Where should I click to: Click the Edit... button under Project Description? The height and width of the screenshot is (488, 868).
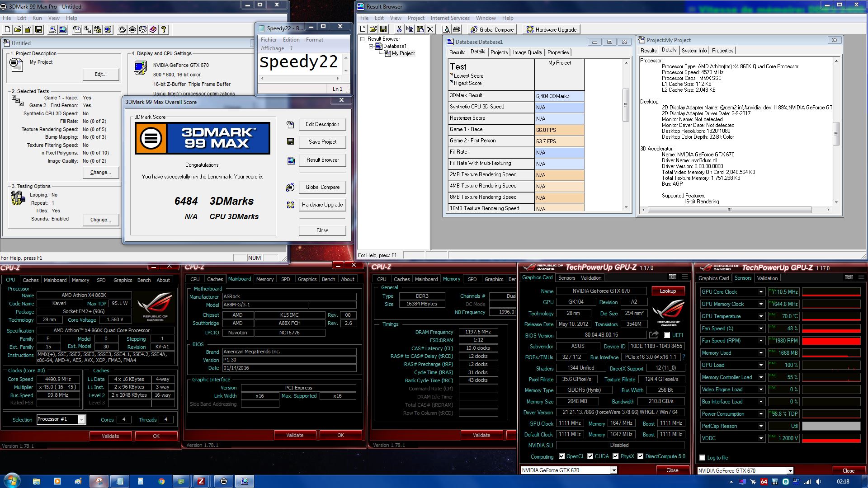pos(101,74)
